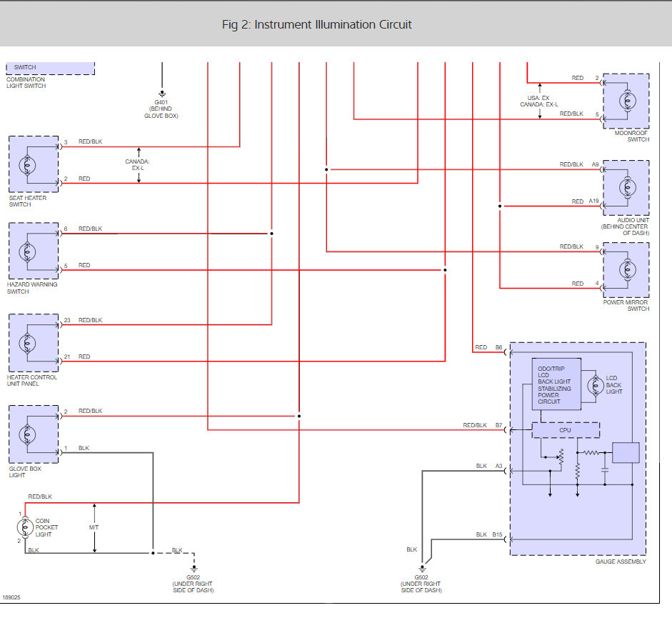Click the RED pin 2 label at Moonroof Switch
672x618 pixels.
click(x=585, y=78)
